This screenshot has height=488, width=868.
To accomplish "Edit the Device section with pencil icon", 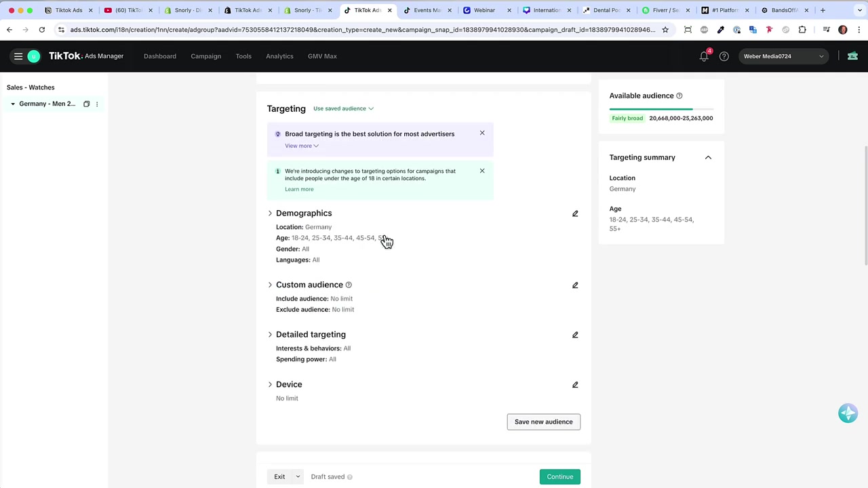I will tap(575, 385).
